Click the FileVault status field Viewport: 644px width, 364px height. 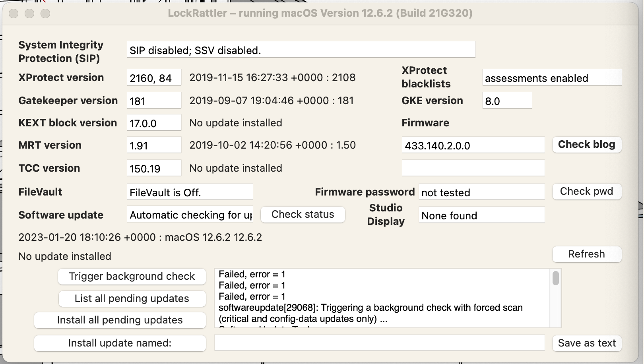pos(190,192)
